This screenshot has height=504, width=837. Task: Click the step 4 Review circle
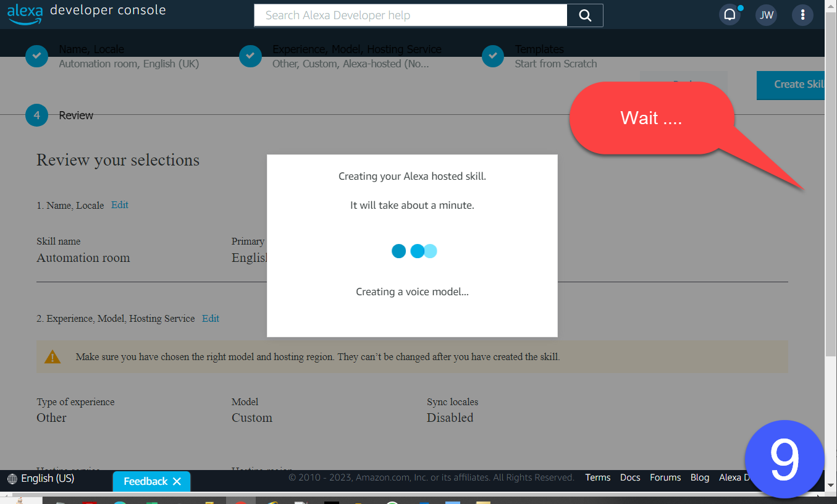(x=36, y=115)
